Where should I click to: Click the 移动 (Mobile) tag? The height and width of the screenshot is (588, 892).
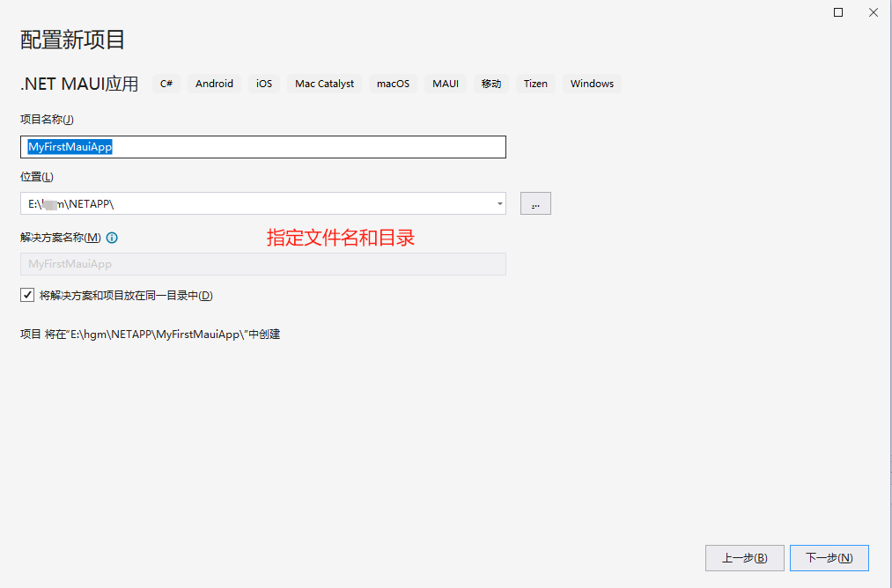(x=490, y=84)
